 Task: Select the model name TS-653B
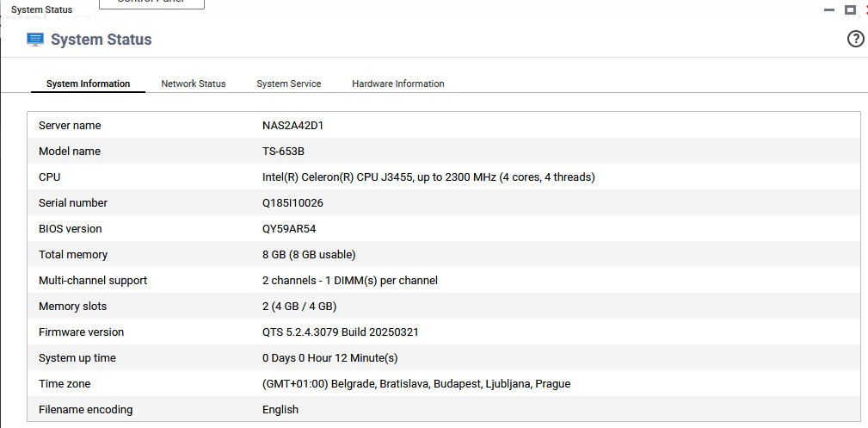click(284, 152)
